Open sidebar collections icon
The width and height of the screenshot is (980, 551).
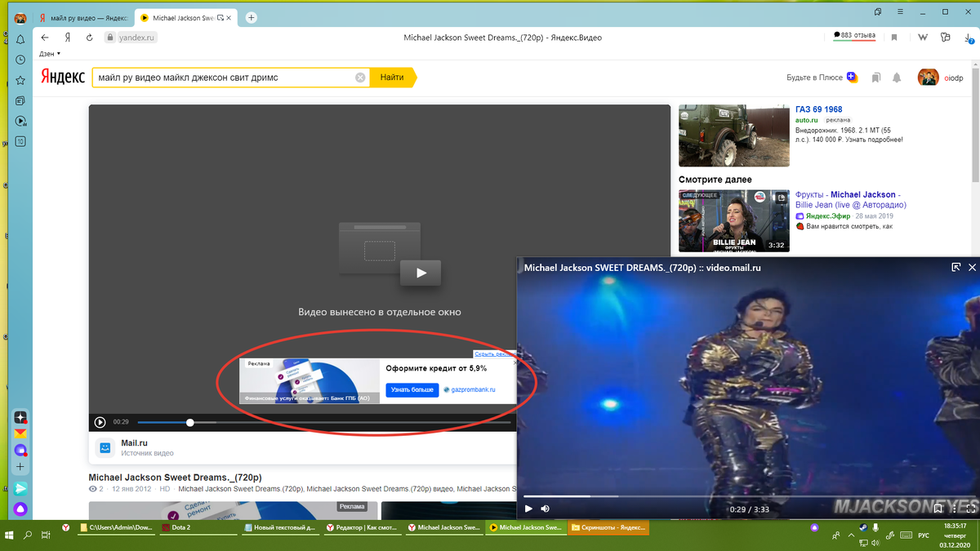pyautogui.click(x=20, y=100)
